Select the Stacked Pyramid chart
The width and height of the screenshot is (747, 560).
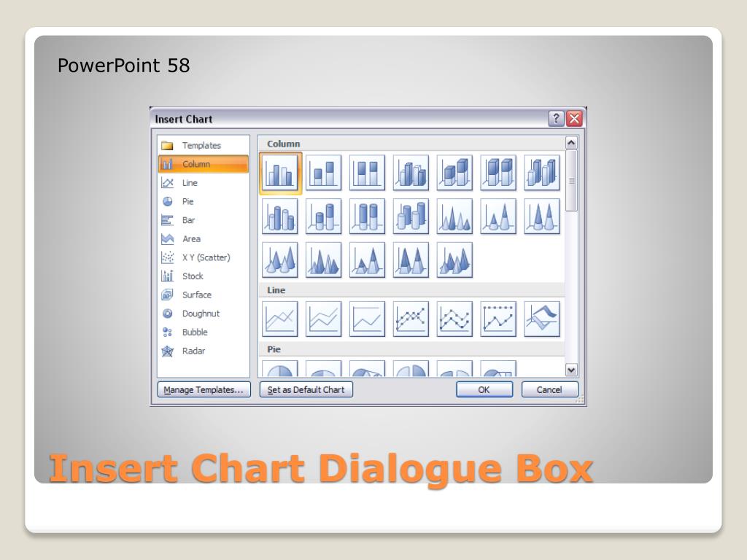point(367,260)
